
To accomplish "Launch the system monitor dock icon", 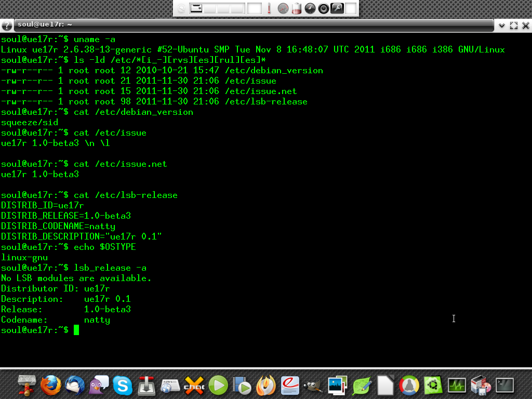I will [x=457, y=385].
